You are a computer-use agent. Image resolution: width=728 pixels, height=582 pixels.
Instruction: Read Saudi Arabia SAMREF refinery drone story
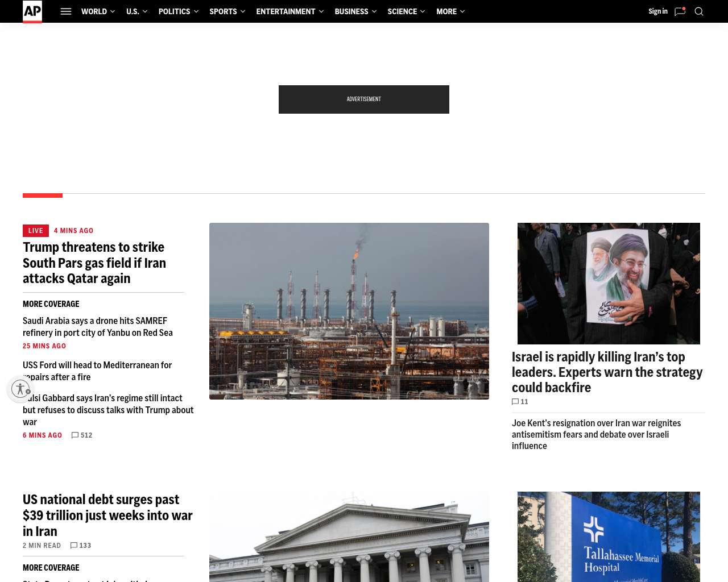click(x=98, y=327)
